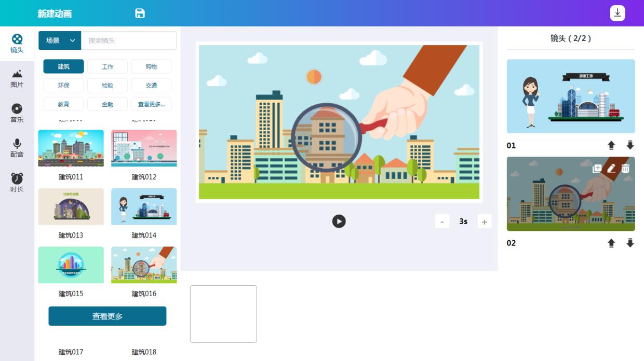This screenshot has height=361, width=644.
Task: Click the 建筑018 label
Action: [144, 352]
